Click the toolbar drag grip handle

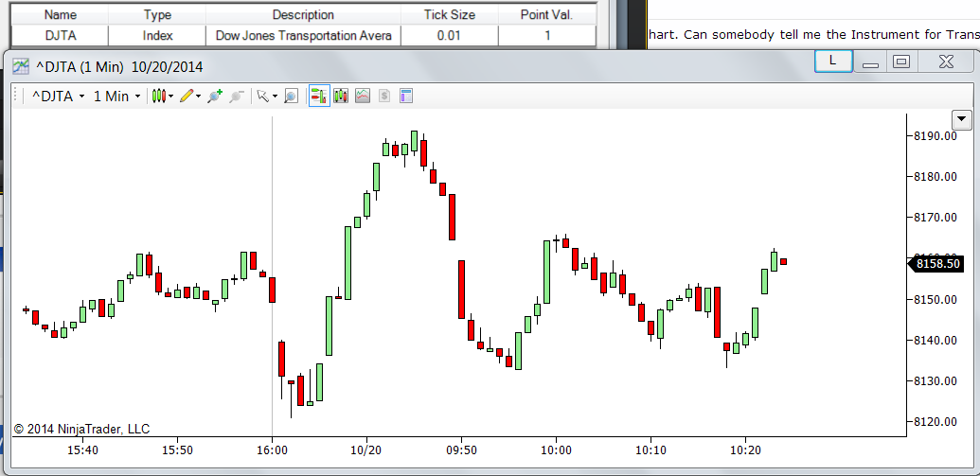point(17,97)
